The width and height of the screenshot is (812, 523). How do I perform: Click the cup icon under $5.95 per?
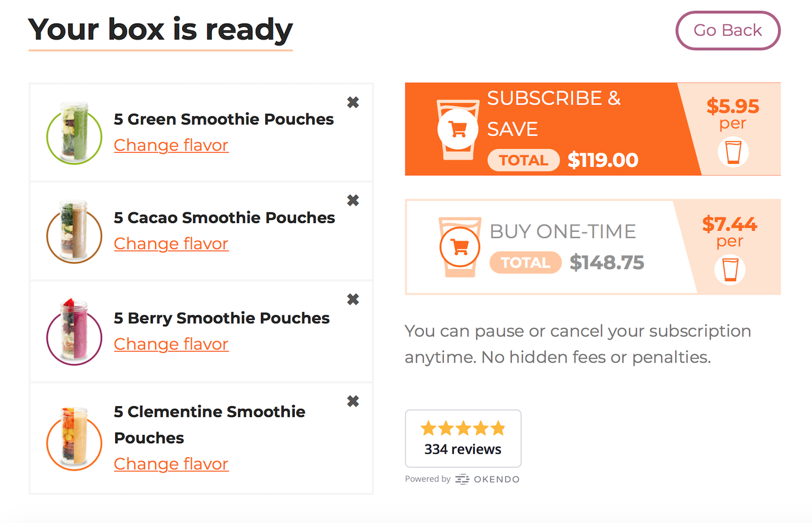click(733, 152)
